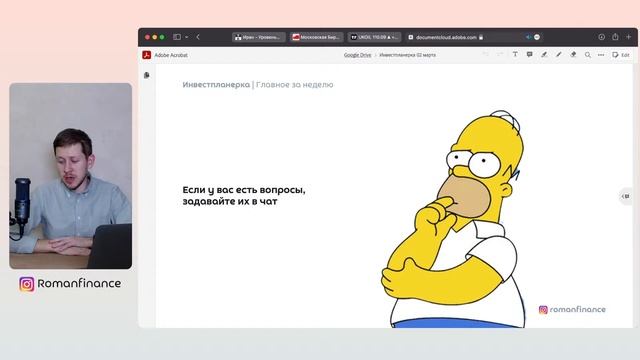Select the Eraser tool
The height and width of the screenshot is (360, 640).
tap(573, 54)
